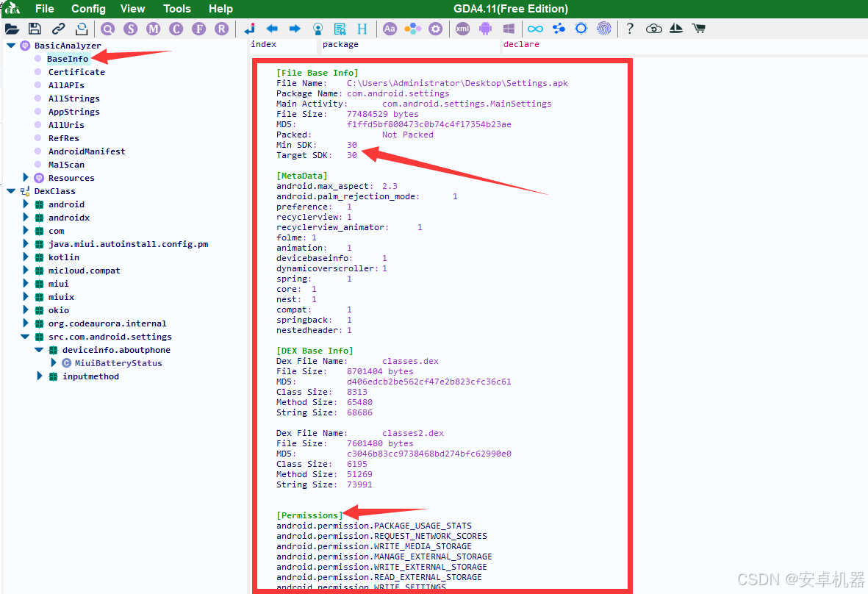Click the purple magnifier search icon
The width and height of the screenshot is (868, 594).
108,29
